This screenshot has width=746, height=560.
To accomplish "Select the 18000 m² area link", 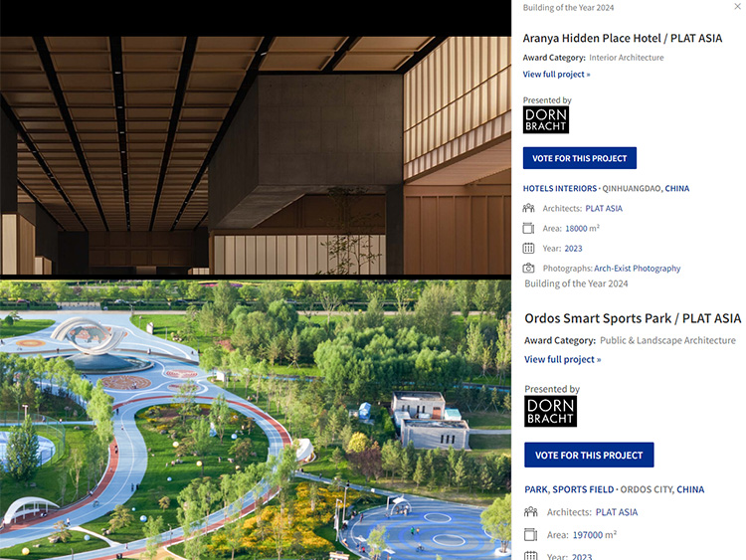I will point(582,229).
